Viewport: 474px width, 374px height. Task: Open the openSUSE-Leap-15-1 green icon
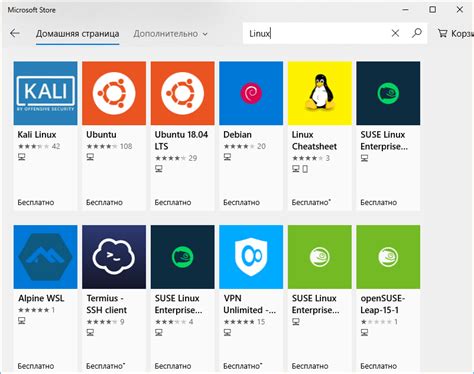(388, 257)
